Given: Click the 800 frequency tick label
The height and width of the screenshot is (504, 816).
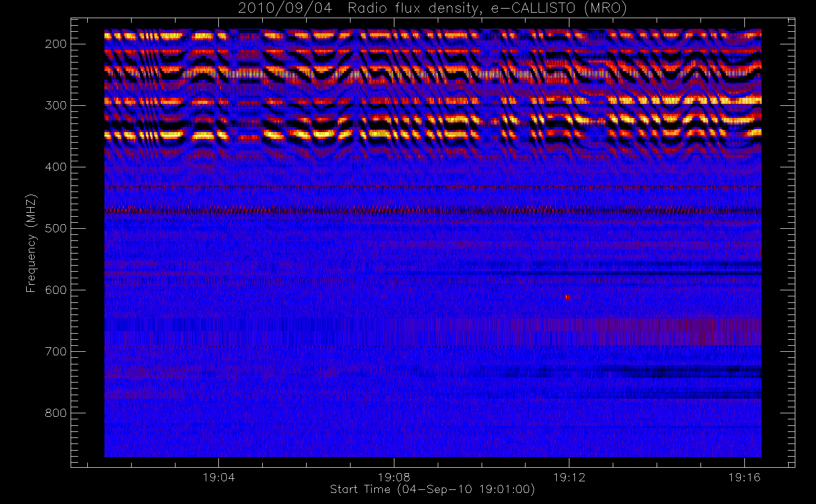Looking at the screenshot, I should point(55,413).
